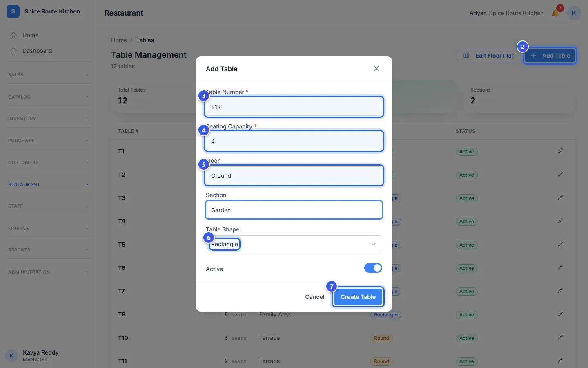Close the Add Table dialog
This screenshot has width=588, height=368.
coord(376,69)
